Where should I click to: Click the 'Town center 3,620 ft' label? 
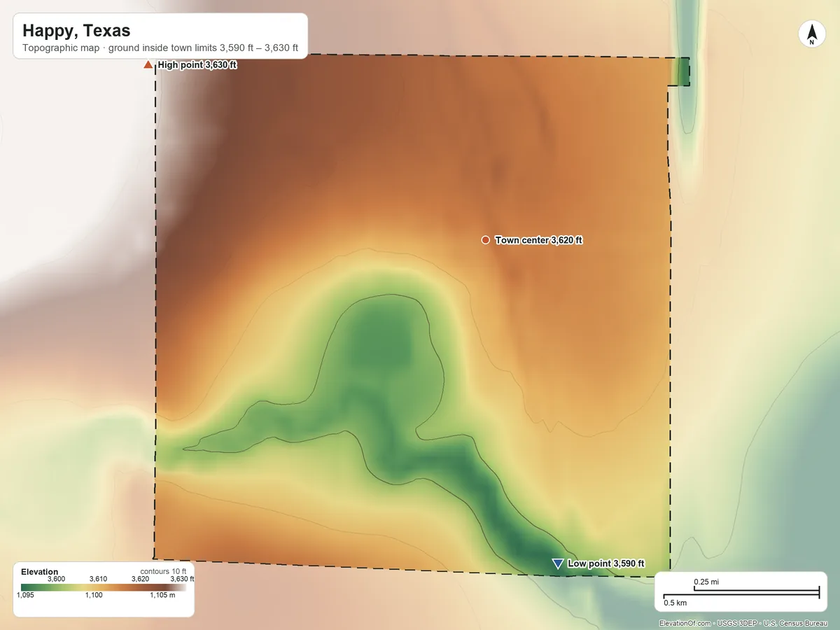pyautogui.click(x=539, y=240)
